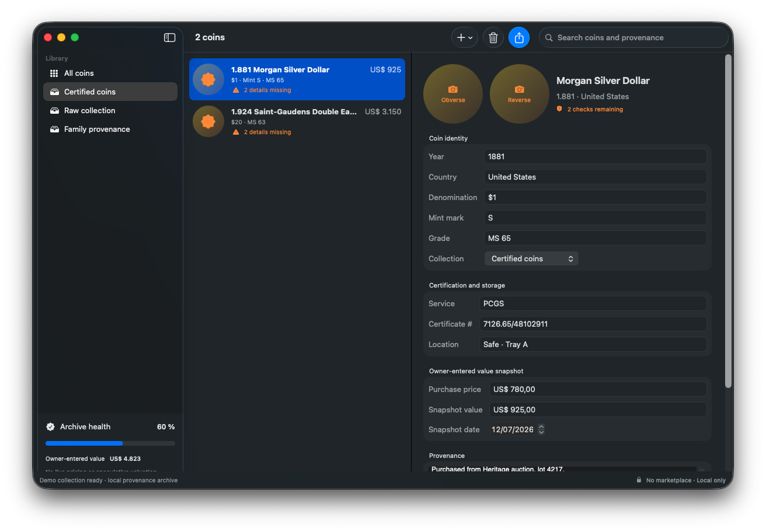Click Owner-entered value US$ 4.823

pyautogui.click(x=93, y=459)
